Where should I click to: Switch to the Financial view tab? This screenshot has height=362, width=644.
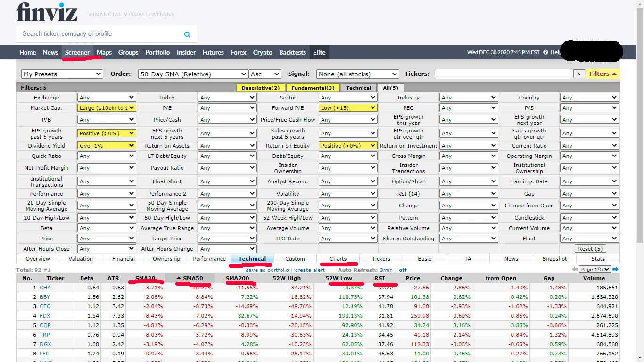pyautogui.click(x=124, y=259)
